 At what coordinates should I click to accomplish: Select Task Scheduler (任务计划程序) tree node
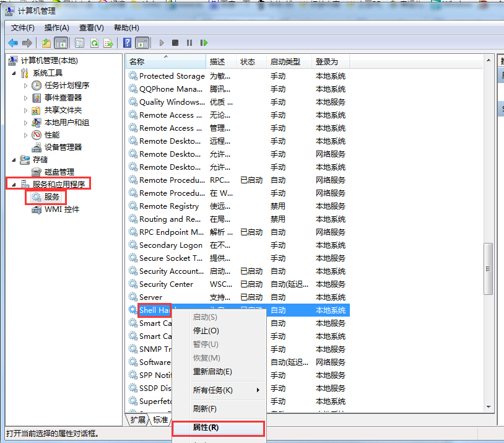coord(67,86)
